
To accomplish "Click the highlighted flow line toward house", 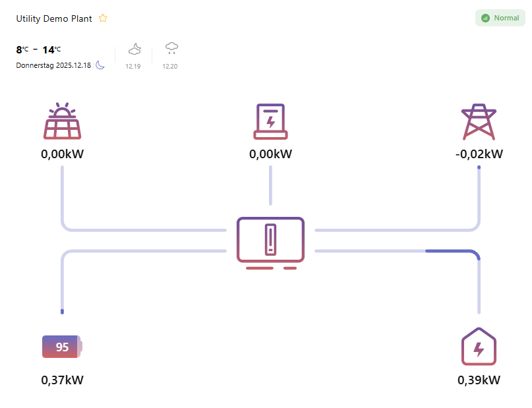I will coord(452,251).
